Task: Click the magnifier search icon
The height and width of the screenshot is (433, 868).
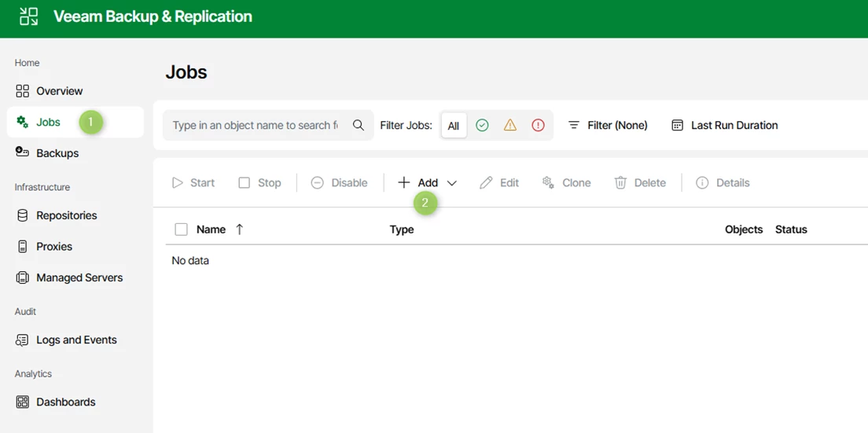Action: (359, 125)
